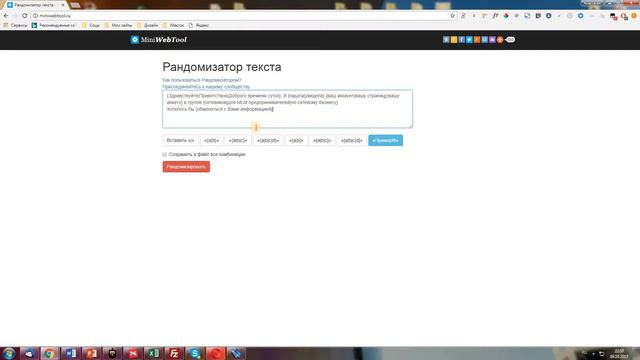Click inside the randomizer text area
This screenshot has height=360, width=640.
(287, 109)
